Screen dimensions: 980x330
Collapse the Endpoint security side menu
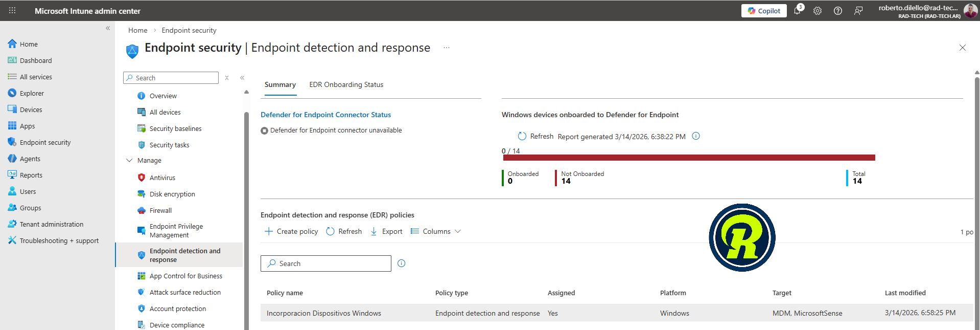pyautogui.click(x=242, y=78)
